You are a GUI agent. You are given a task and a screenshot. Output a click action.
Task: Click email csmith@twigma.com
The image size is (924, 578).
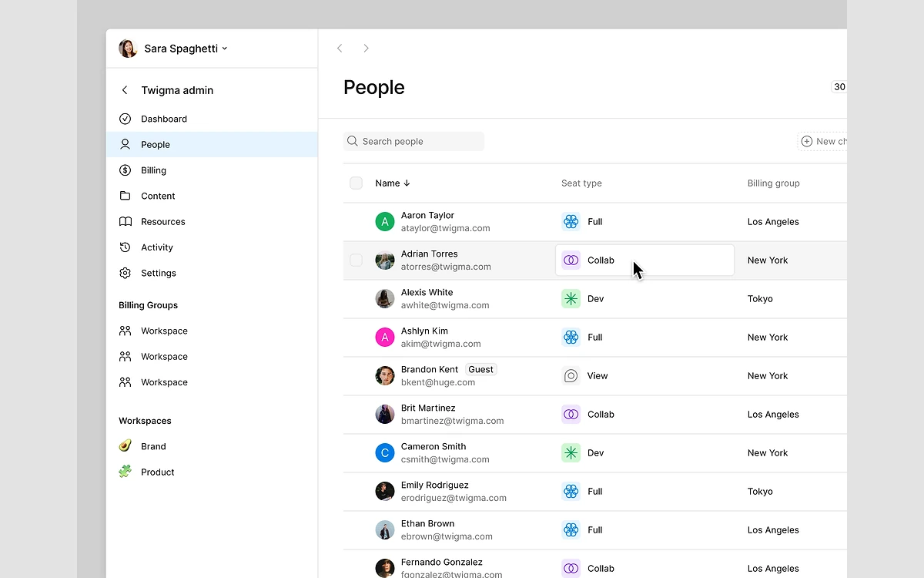click(445, 459)
